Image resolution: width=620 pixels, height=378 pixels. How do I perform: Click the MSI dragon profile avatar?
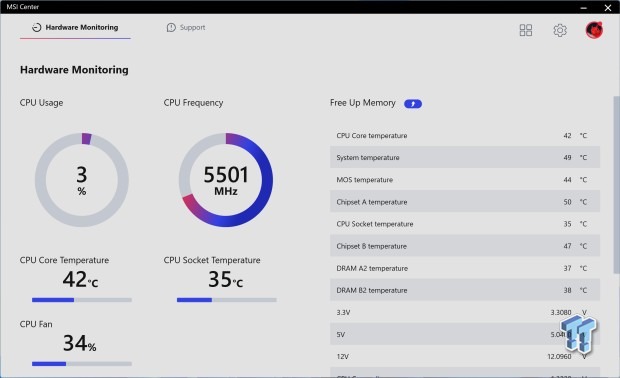pos(594,30)
